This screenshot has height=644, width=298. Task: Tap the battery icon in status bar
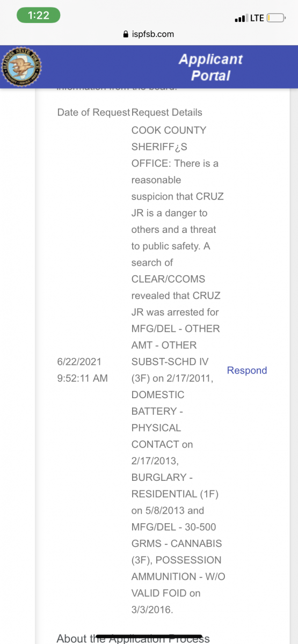[x=275, y=18]
